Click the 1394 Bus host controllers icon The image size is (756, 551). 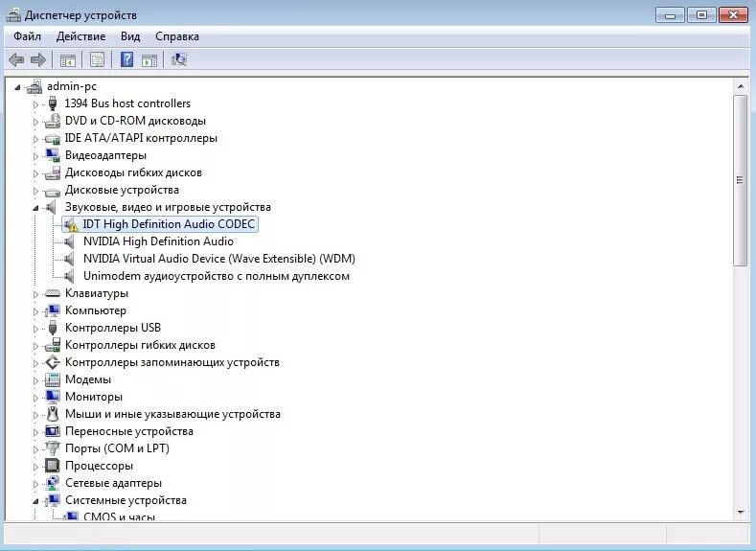click(53, 103)
